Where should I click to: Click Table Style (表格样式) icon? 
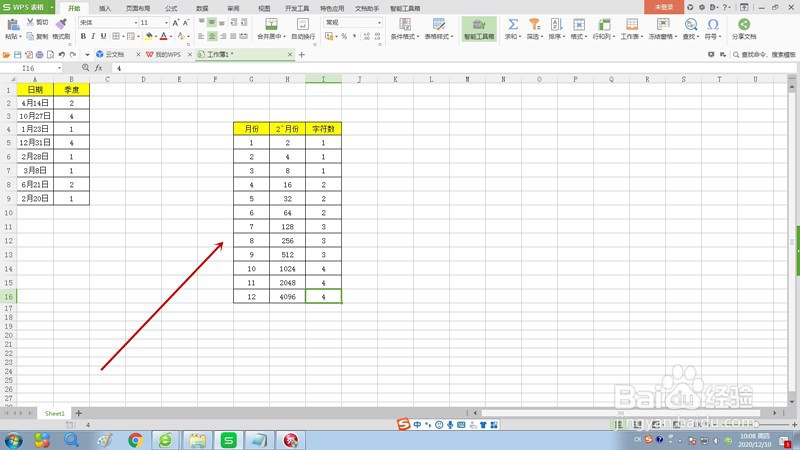coord(439,24)
